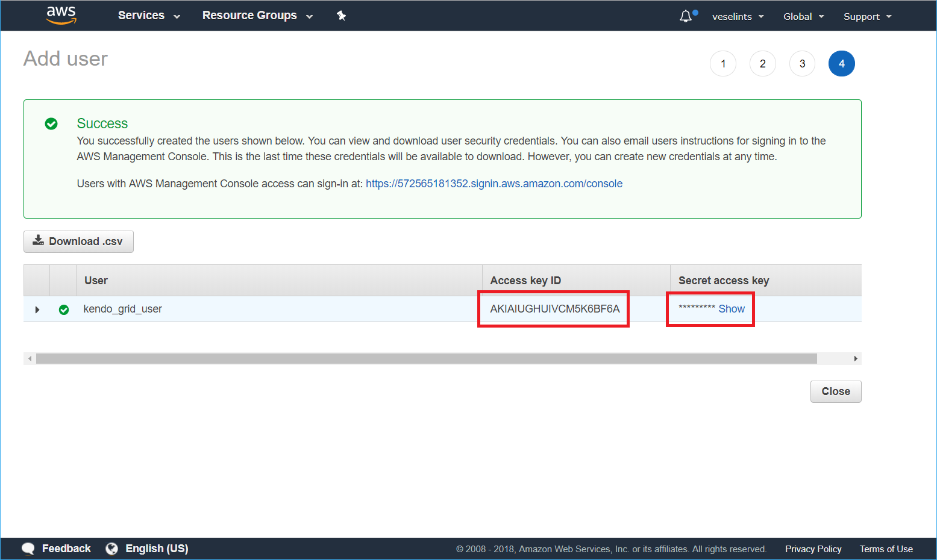Open the Terms of Use page
Screen dimensions: 937x560
coord(886,548)
